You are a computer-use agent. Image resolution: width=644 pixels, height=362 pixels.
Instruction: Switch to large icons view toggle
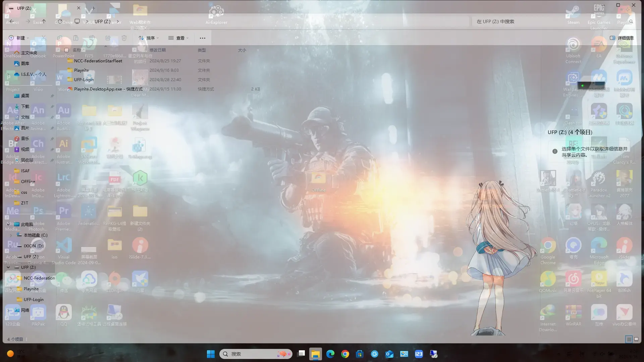(x=636, y=339)
